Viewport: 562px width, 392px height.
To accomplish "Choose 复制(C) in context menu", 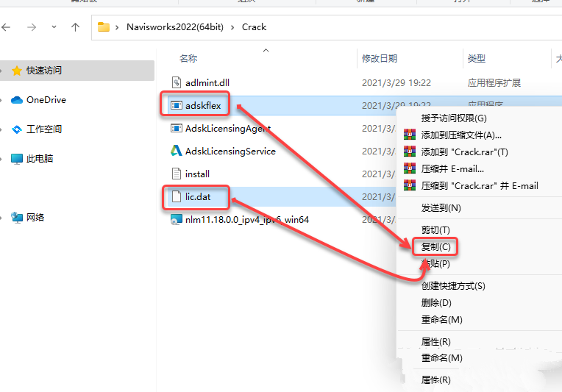I will point(435,247).
